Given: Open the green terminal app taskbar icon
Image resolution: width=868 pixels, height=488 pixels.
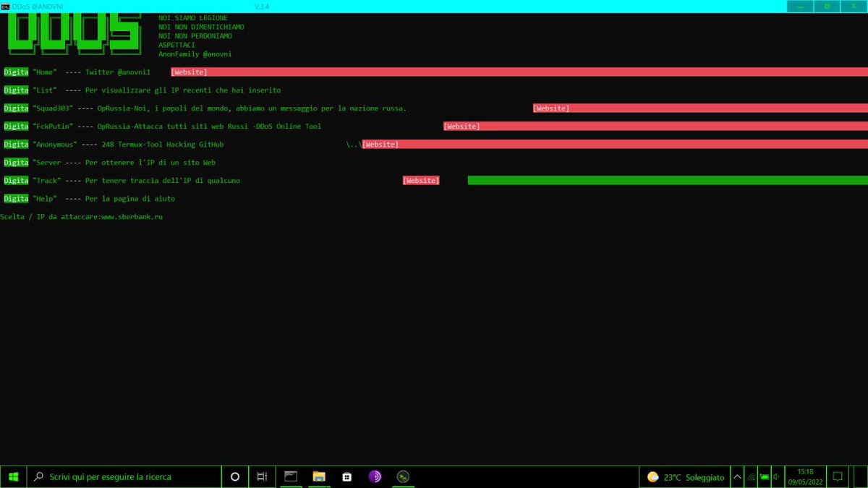Looking at the screenshot, I should [404, 477].
